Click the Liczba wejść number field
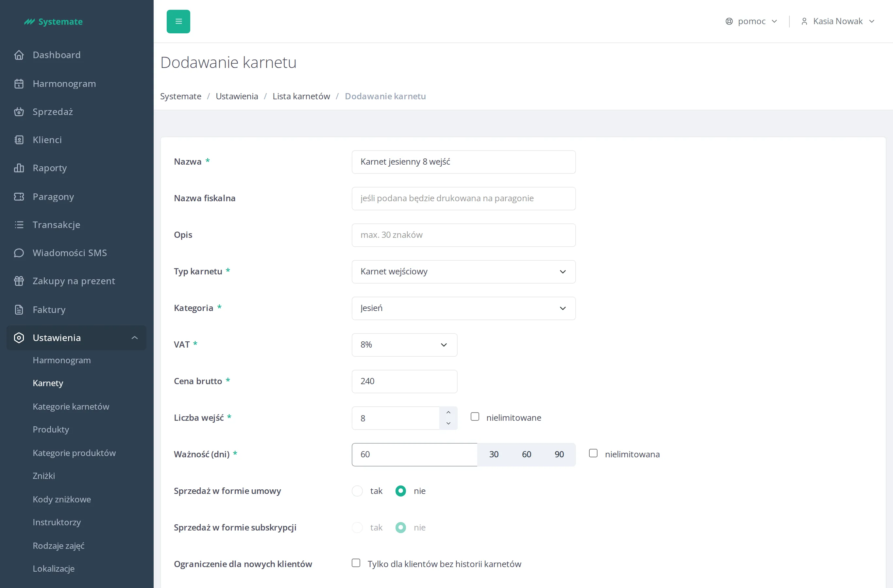 click(x=396, y=418)
